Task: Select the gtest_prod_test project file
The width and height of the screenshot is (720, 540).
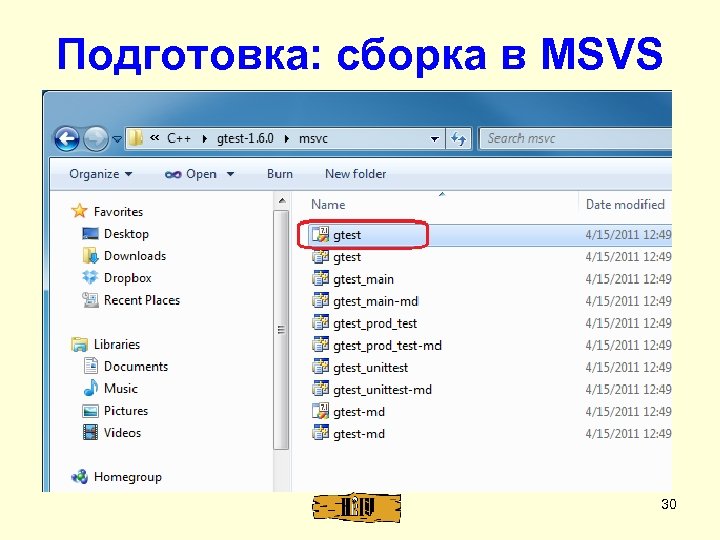Action: point(375,323)
